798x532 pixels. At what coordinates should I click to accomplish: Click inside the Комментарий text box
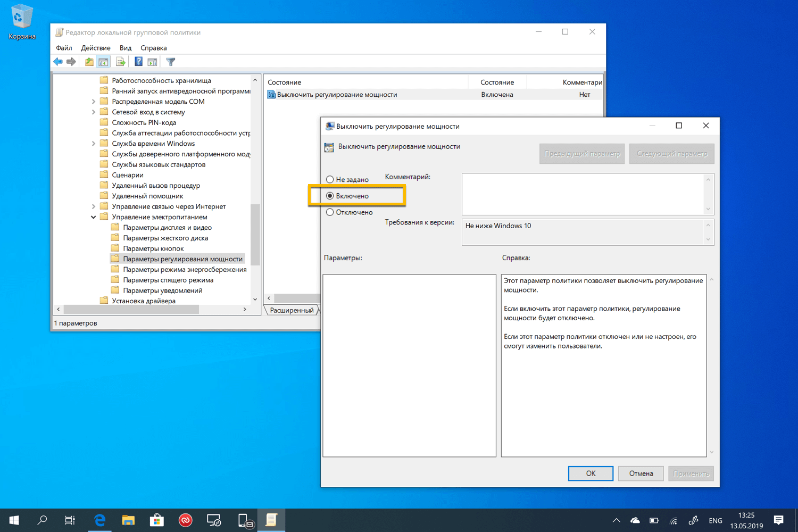[583, 194]
